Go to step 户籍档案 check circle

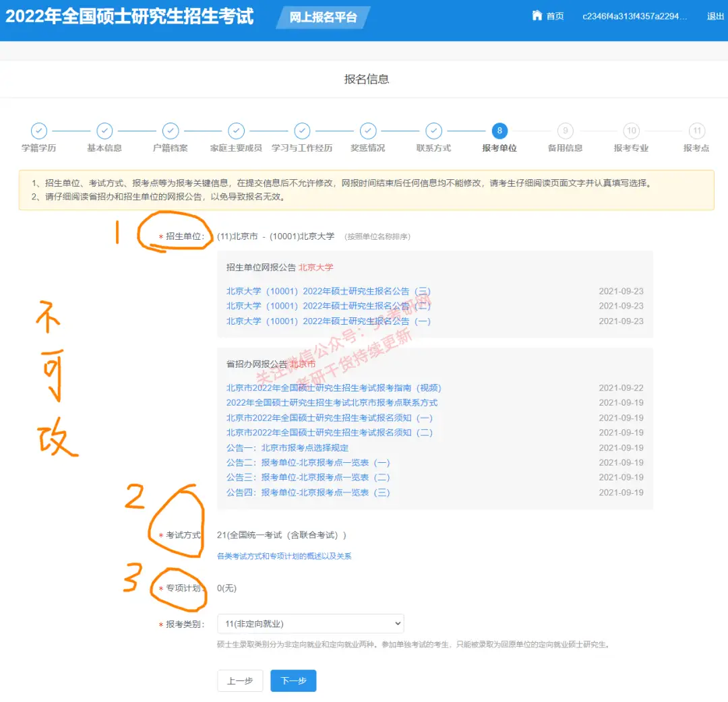tap(171, 131)
